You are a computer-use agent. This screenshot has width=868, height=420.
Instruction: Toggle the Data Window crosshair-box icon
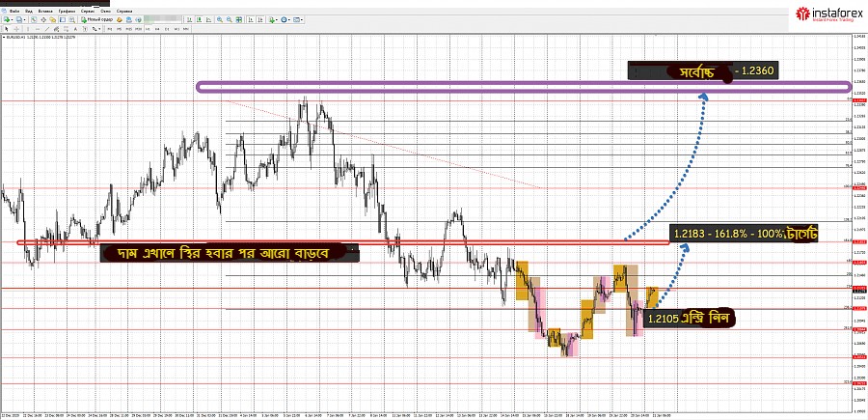coord(43,20)
